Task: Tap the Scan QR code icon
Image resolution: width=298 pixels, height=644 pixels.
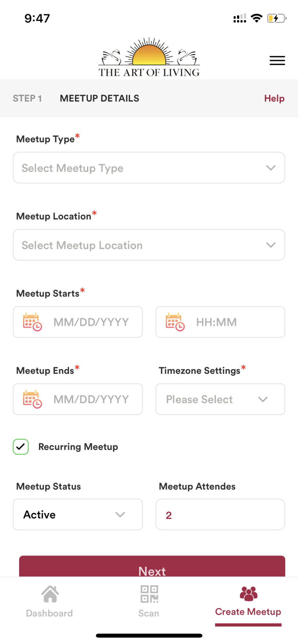Action: 149,594
